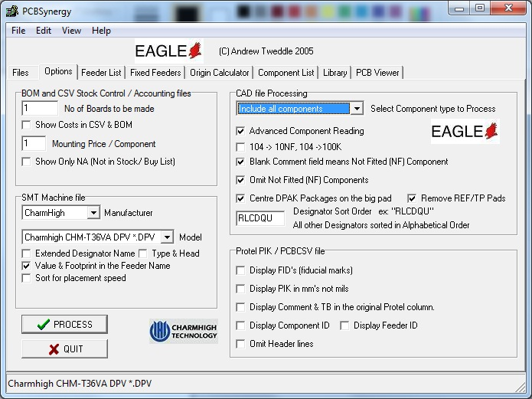The image size is (532, 399).
Task: Uncheck Advanced Component Reading
Action: (x=240, y=131)
